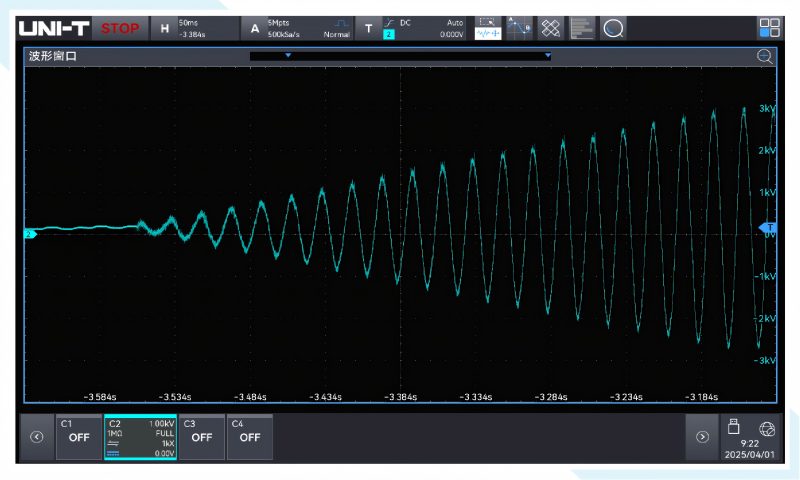Select the 0.000V trigger level value
Screen dimensions: 800x480
(x=452, y=34)
